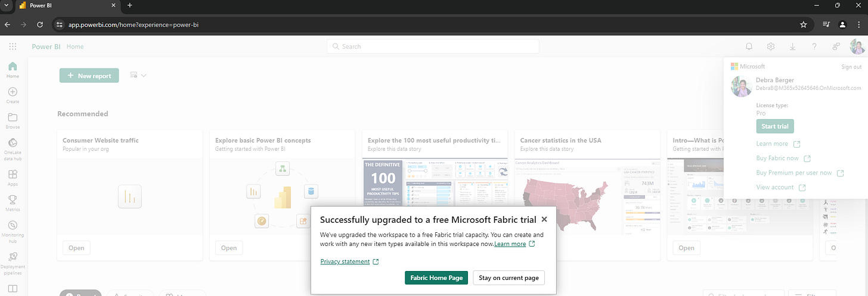View site information icon in address bar
This screenshot has width=868, height=296.
tap(58, 24)
